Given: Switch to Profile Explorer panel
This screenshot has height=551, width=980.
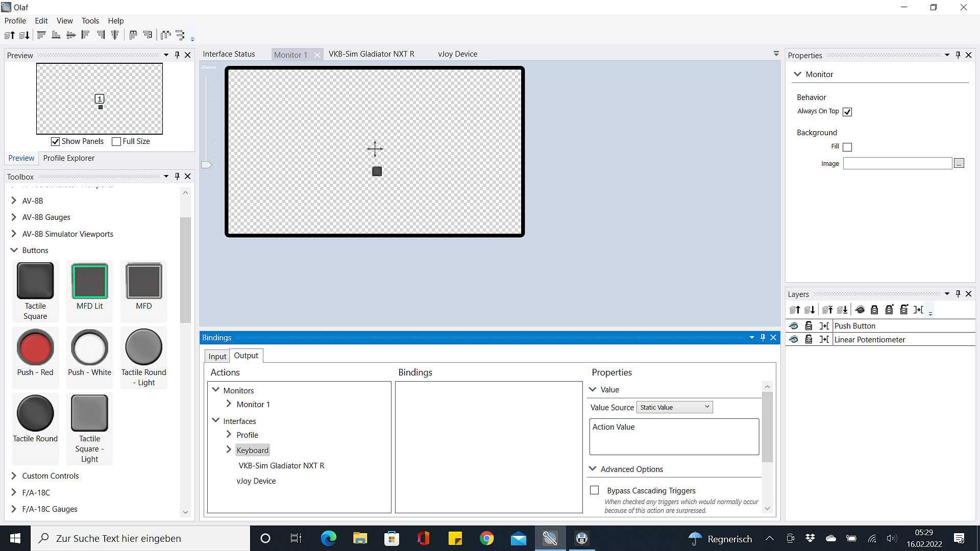Looking at the screenshot, I should click(x=69, y=158).
